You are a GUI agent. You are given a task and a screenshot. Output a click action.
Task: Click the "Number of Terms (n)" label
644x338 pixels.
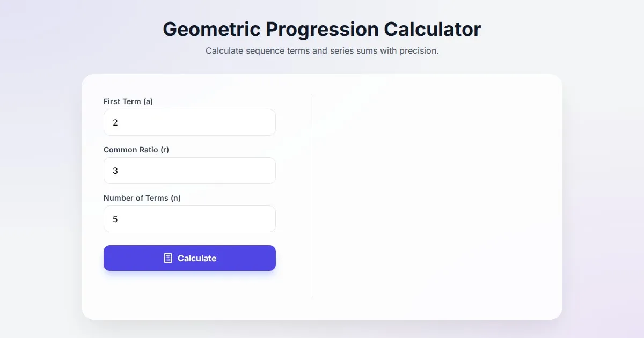pos(142,198)
